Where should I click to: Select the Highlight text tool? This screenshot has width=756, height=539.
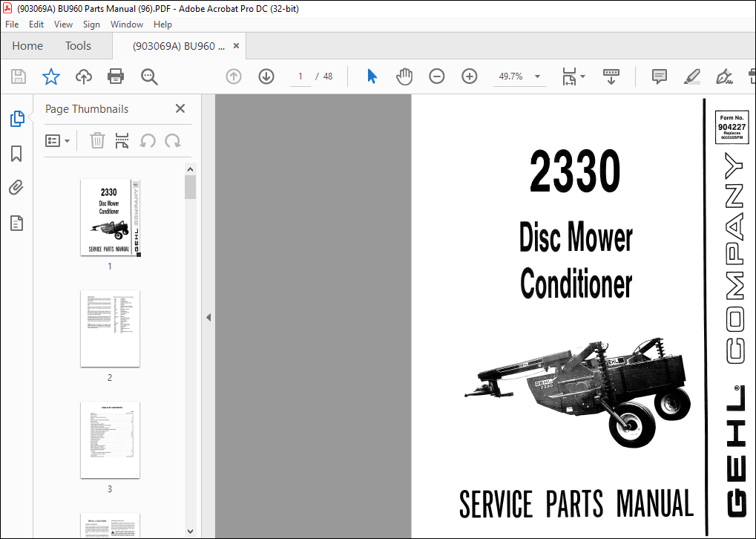tap(692, 76)
